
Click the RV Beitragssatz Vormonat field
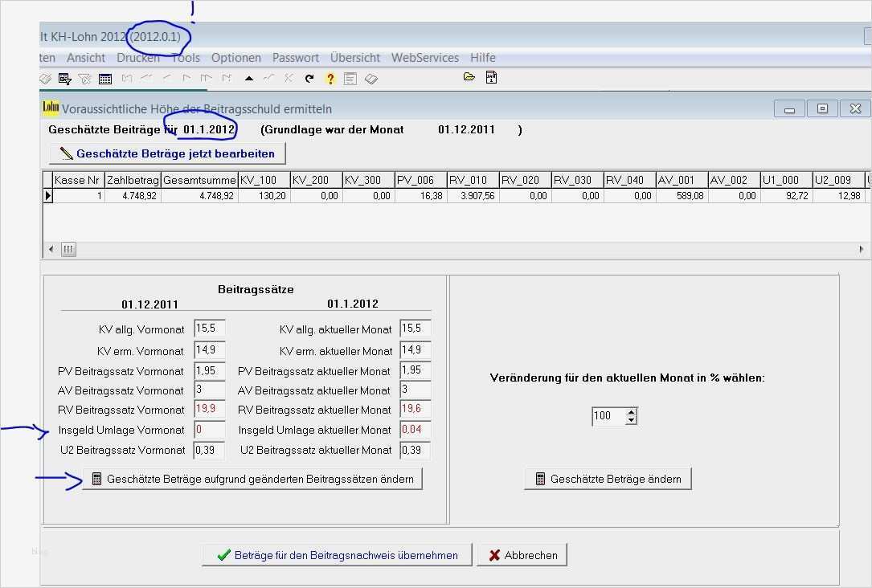coord(210,409)
